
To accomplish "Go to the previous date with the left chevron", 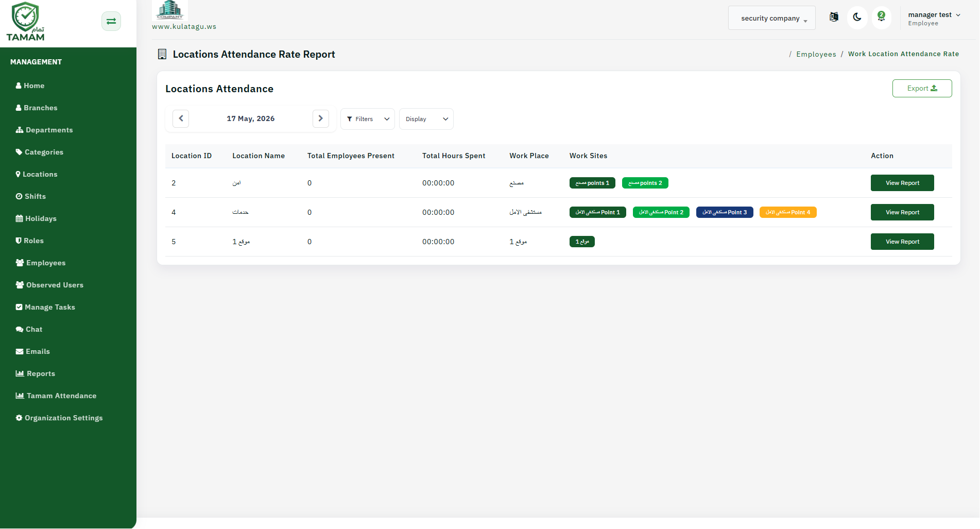I will pyautogui.click(x=181, y=118).
